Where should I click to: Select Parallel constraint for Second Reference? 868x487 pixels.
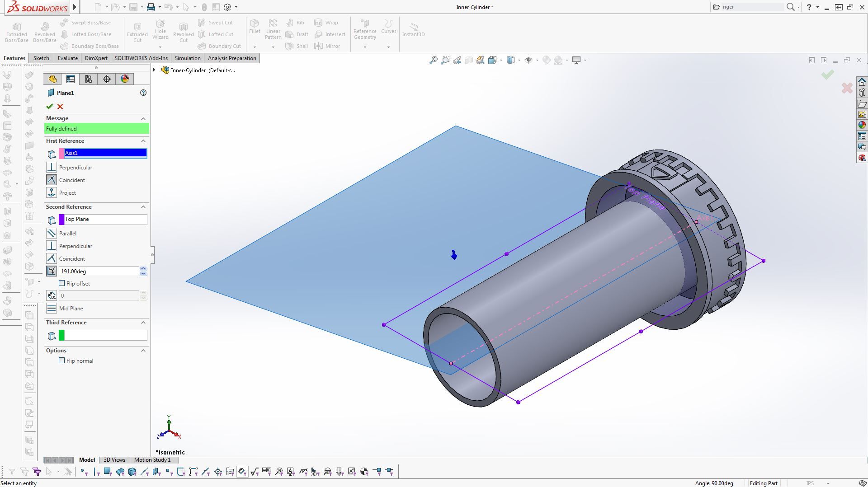52,234
